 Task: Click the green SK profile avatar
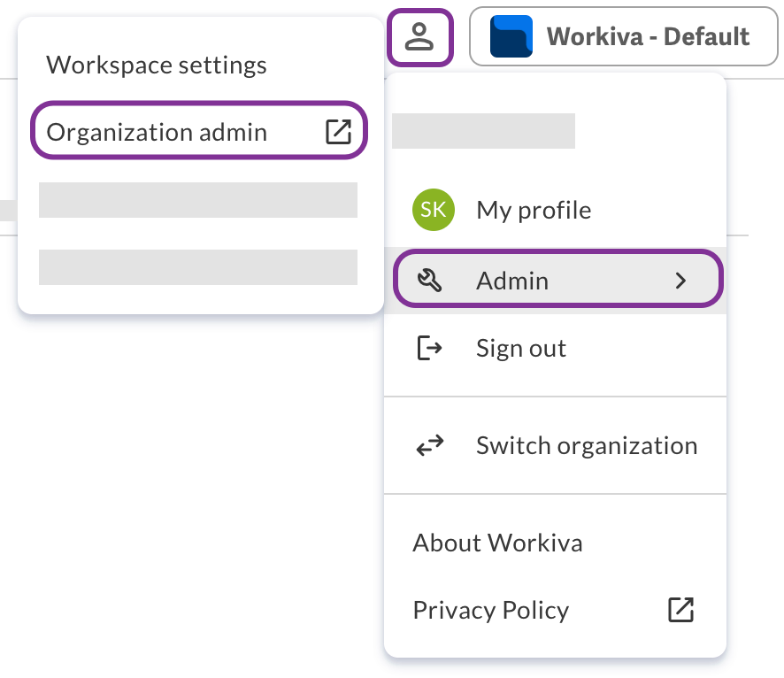433,210
